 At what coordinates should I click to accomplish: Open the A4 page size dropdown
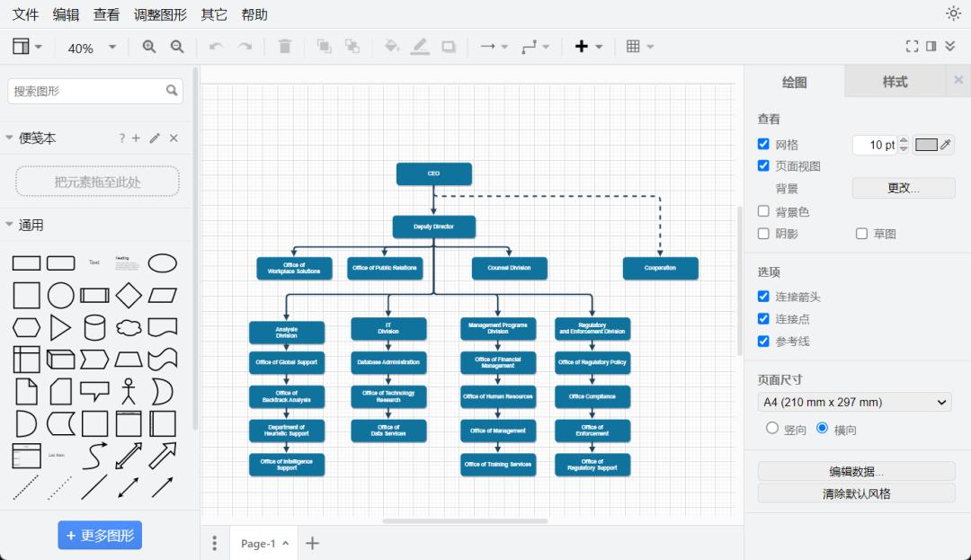point(854,402)
